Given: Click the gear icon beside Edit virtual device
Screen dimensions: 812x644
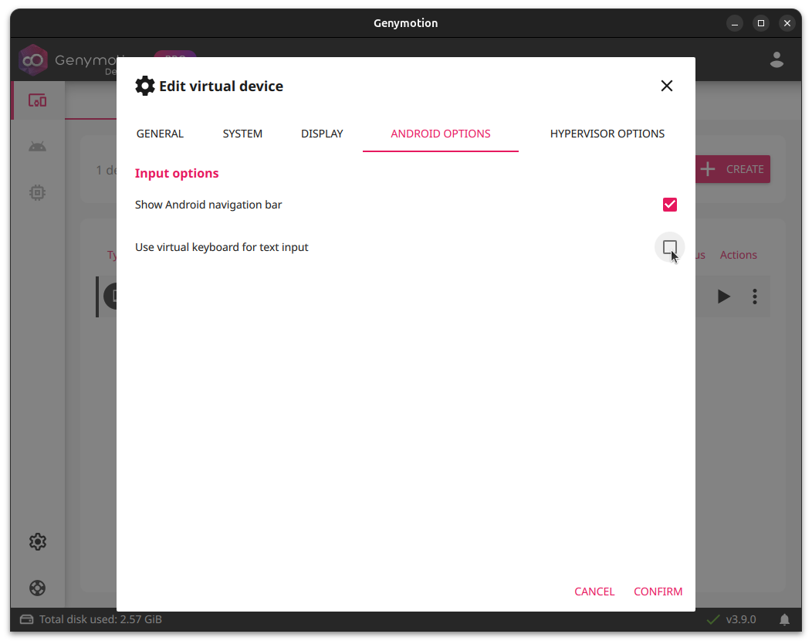Looking at the screenshot, I should (x=144, y=86).
